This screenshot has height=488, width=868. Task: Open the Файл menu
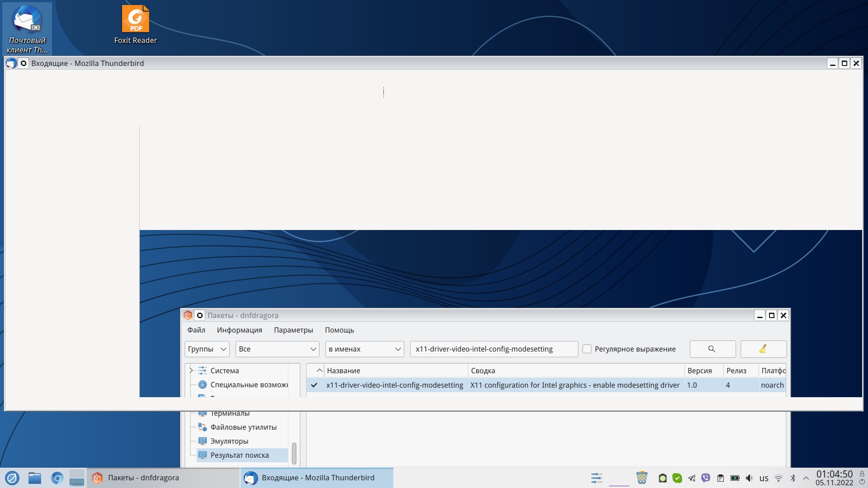point(196,330)
